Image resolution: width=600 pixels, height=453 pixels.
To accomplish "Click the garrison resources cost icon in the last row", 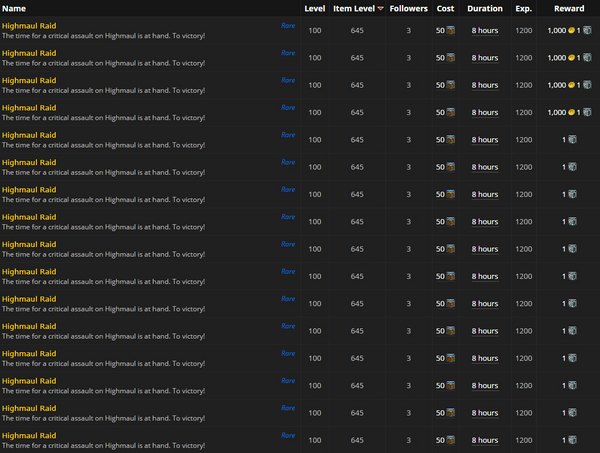I will (x=451, y=440).
